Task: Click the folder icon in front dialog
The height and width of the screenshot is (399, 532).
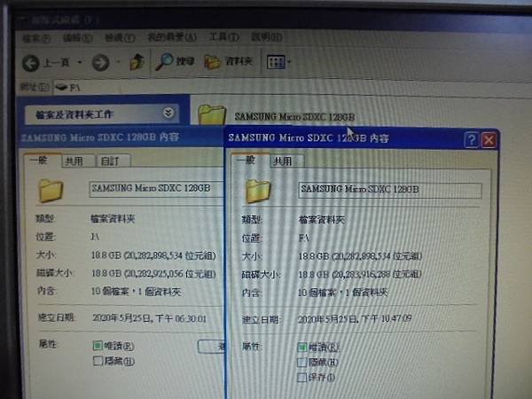Action: [258, 192]
